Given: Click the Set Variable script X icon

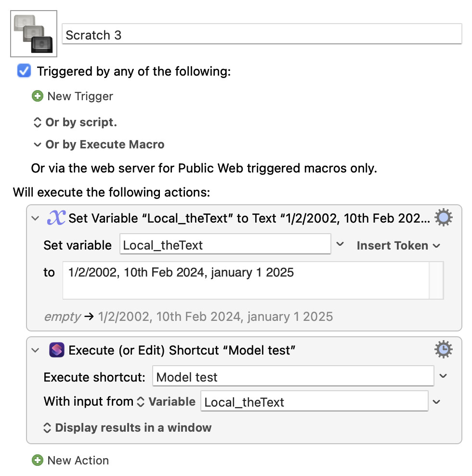Looking at the screenshot, I should (56, 218).
